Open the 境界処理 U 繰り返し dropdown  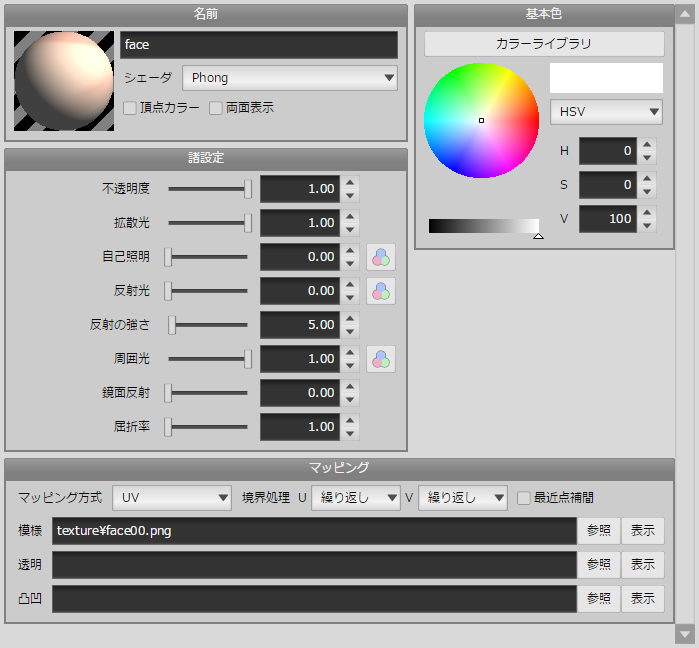(x=356, y=498)
